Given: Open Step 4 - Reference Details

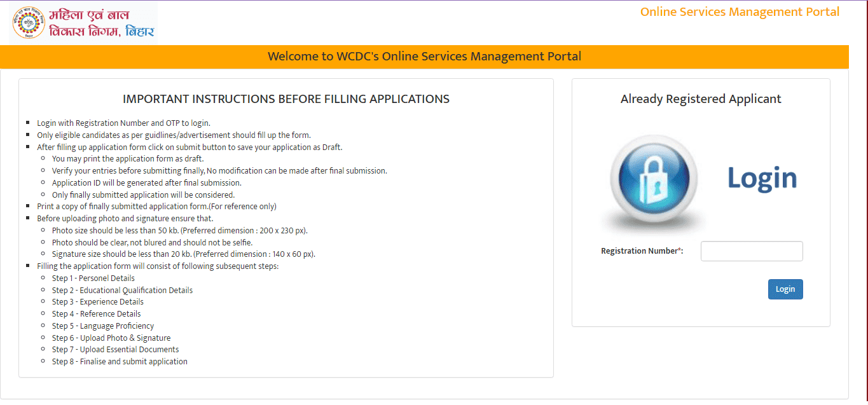Looking at the screenshot, I should coord(96,313).
